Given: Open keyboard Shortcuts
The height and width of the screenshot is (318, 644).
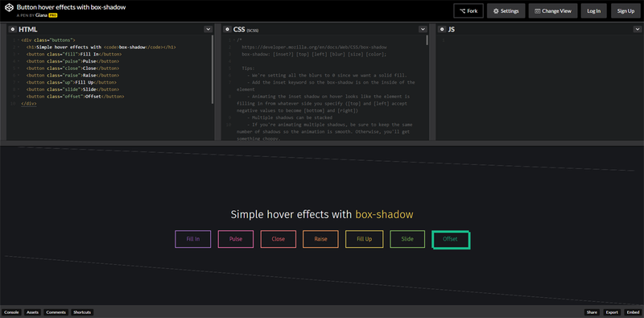Looking at the screenshot, I should 82,312.
